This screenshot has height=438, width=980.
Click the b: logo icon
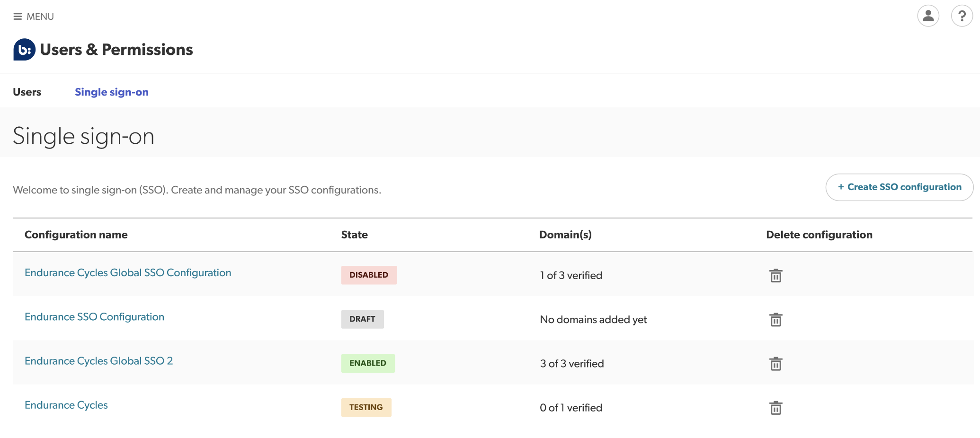(24, 50)
